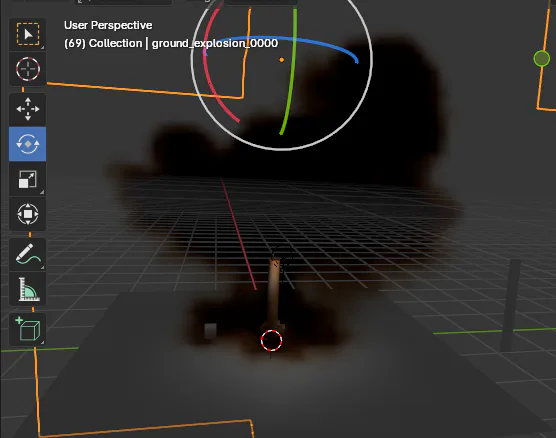The image size is (556, 438).
Task: Select the dark vertical pillar object
Action: click(x=510, y=305)
